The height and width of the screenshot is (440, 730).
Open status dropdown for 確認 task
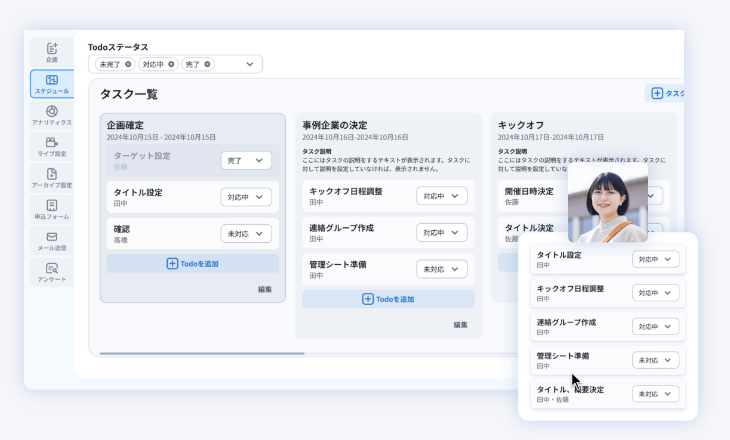point(246,234)
